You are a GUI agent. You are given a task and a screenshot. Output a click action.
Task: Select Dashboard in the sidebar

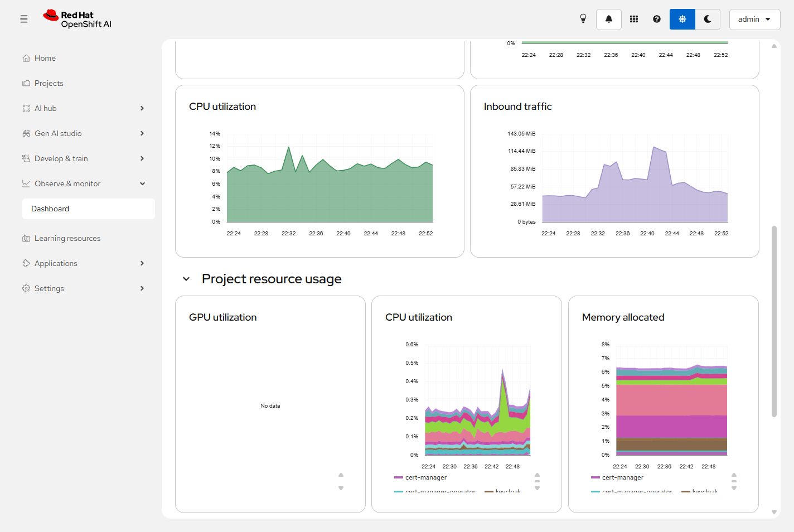click(x=89, y=209)
